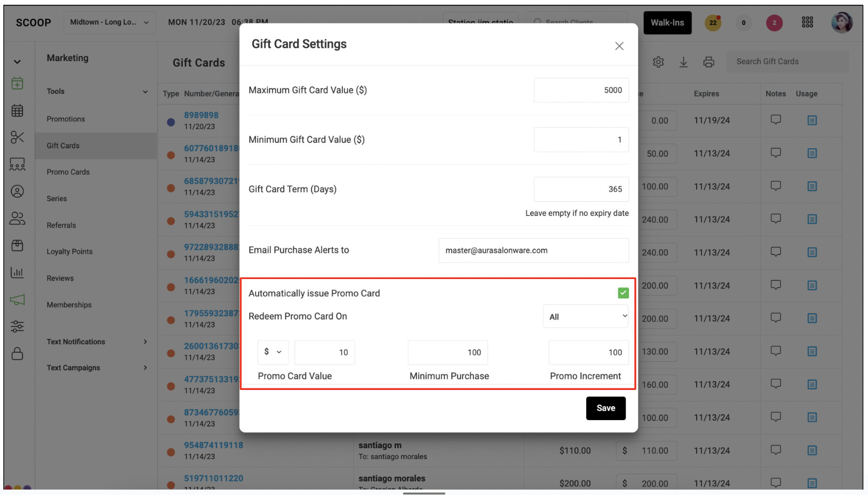Viewport: 868px width, 495px height.
Task: Open usage icon for 160.00 balance row
Action: pyautogui.click(x=812, y=385)
